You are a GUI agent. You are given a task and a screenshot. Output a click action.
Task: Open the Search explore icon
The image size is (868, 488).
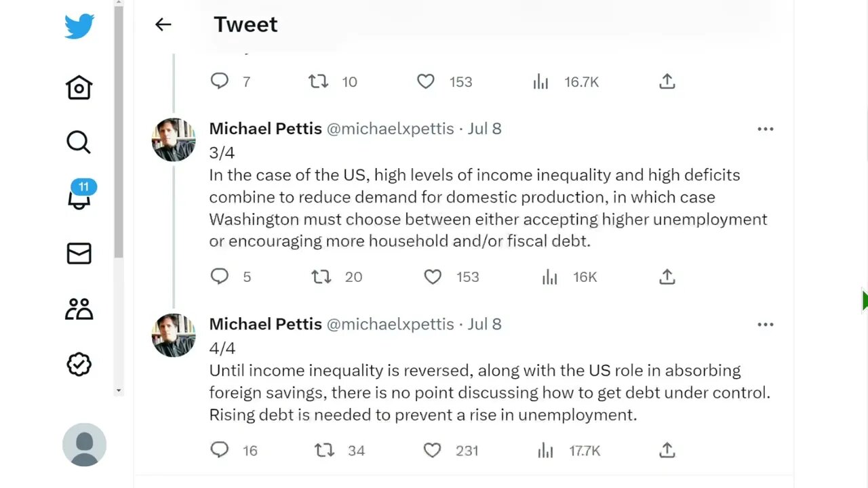[79, 142]
